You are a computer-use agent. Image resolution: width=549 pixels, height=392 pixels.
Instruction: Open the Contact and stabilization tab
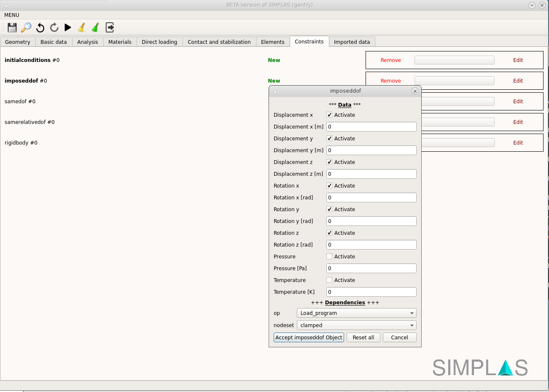(219, 42)
